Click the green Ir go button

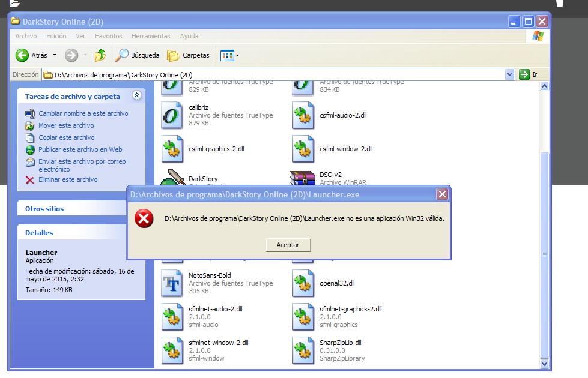[529, 74]
